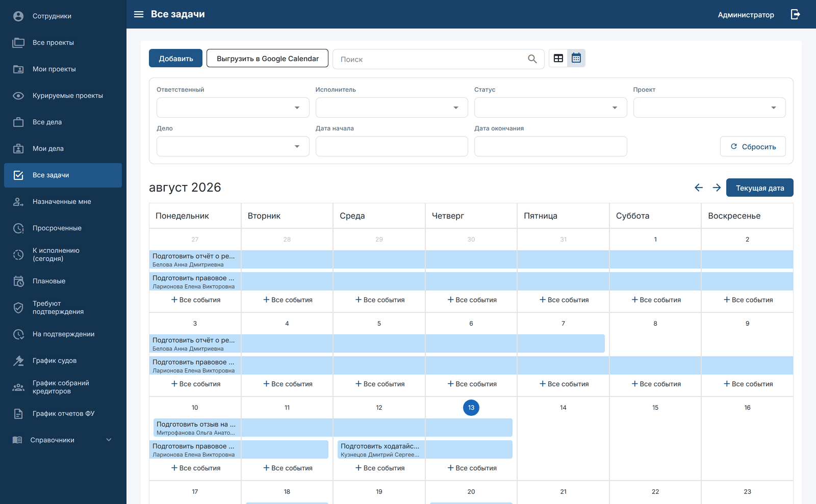Click the gavel icon for График судов
Image resolution: width=816 pixels, height=504 pixels.
point(18,361)
